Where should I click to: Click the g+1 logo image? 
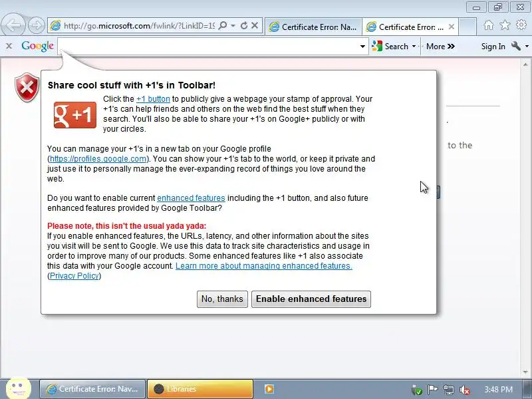75,114
